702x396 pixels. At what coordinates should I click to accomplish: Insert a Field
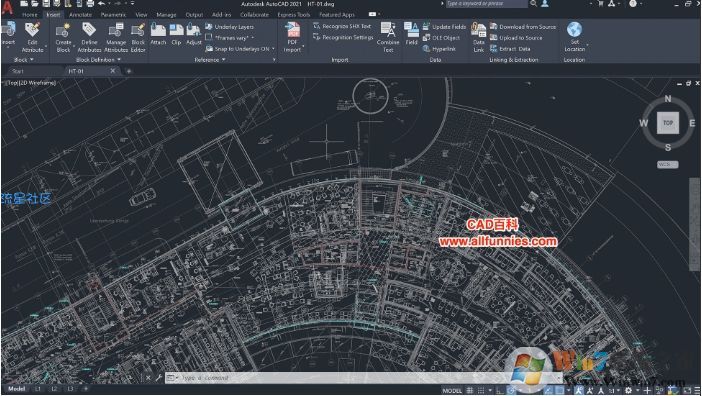[411, 34]
